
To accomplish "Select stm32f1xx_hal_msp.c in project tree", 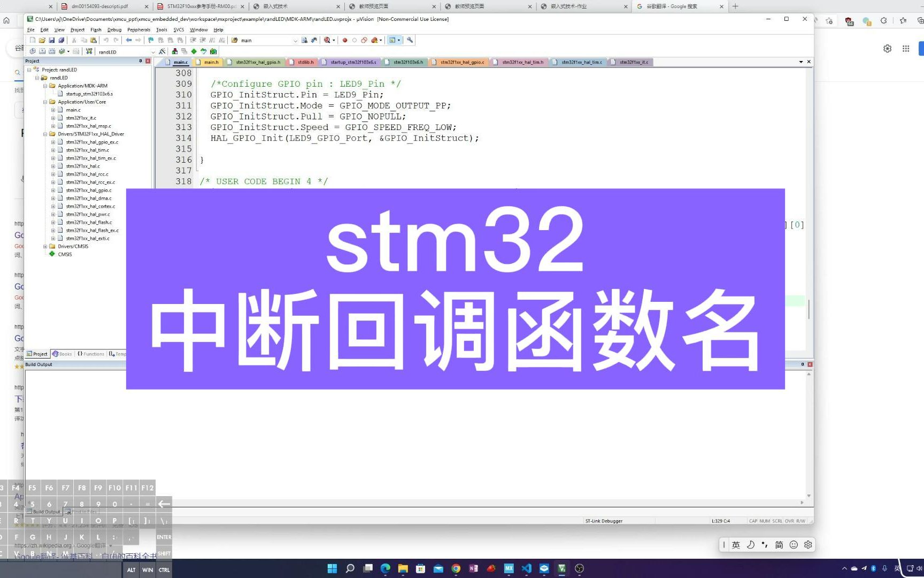I will pyautogui.click(x=88, y=126).
